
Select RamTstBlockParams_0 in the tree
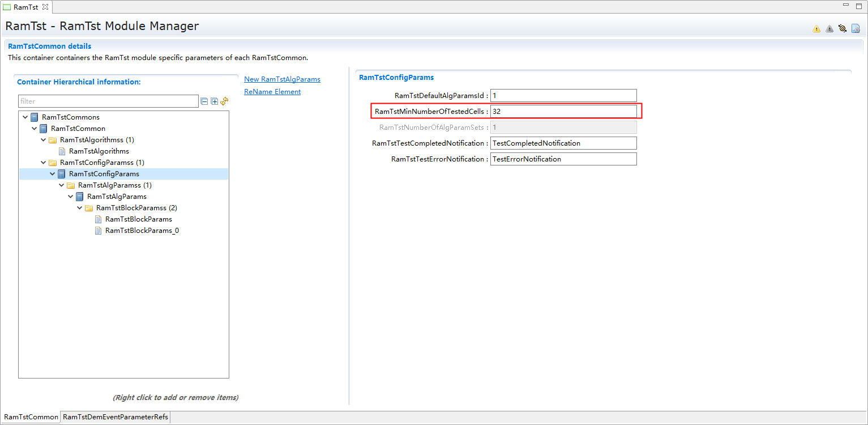tap(142, 231)
